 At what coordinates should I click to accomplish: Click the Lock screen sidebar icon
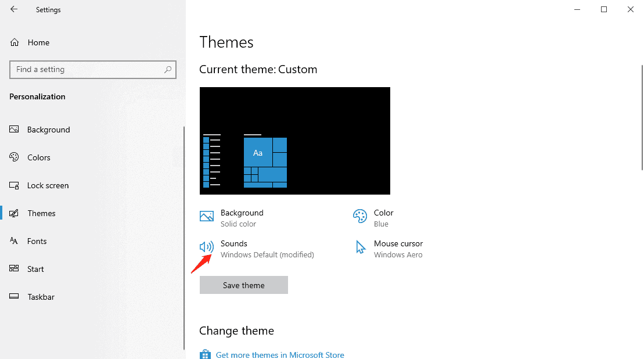tap(14, 186)
